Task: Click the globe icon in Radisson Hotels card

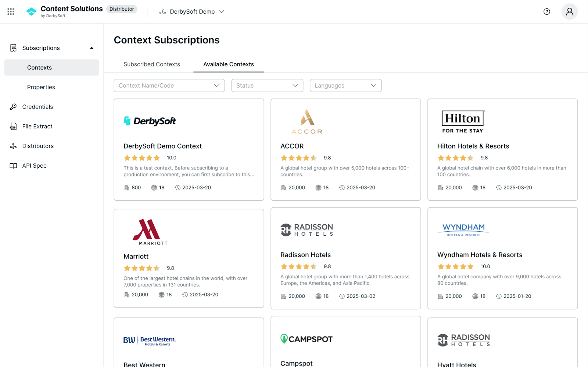Action: [x=319, y=296]
